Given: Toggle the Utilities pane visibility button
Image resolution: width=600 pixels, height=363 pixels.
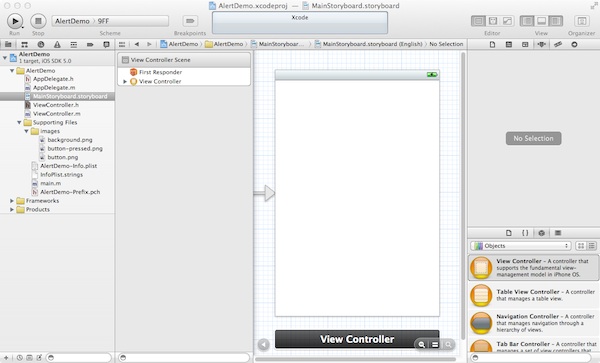Looking at the screenshot, I should [556, 21].
